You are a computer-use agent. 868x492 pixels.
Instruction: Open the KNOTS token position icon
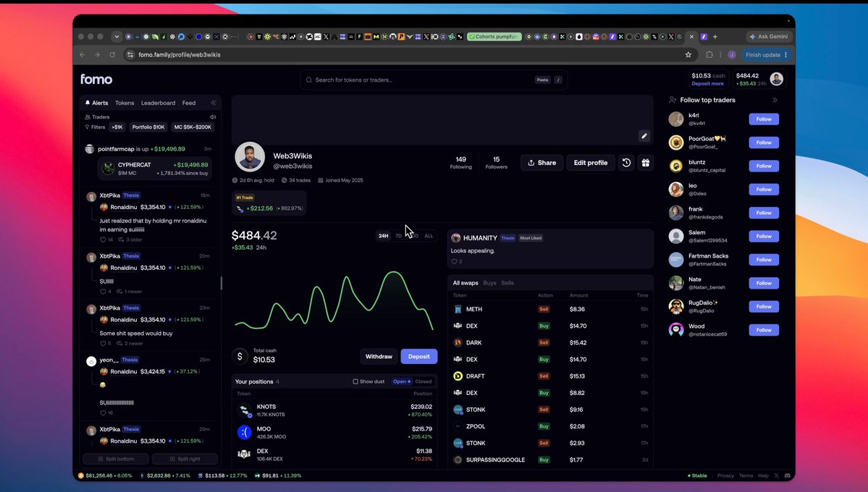coord(244,410)
